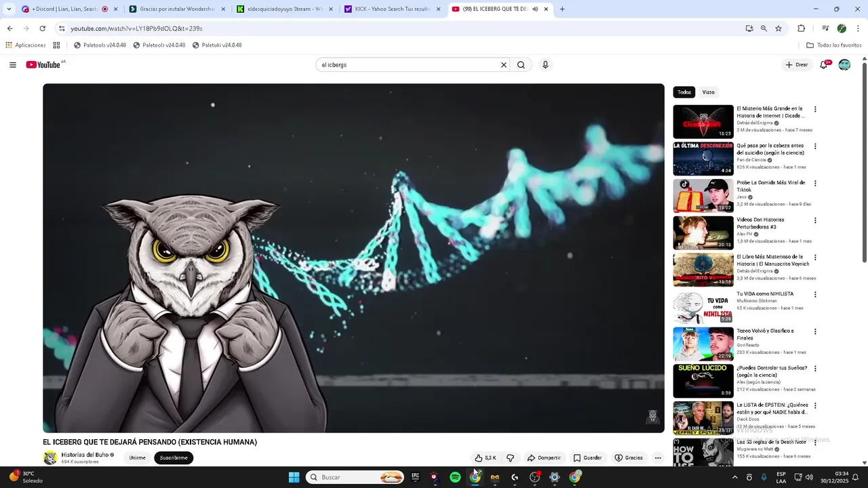Click the Guardar button

coord(587,458)
